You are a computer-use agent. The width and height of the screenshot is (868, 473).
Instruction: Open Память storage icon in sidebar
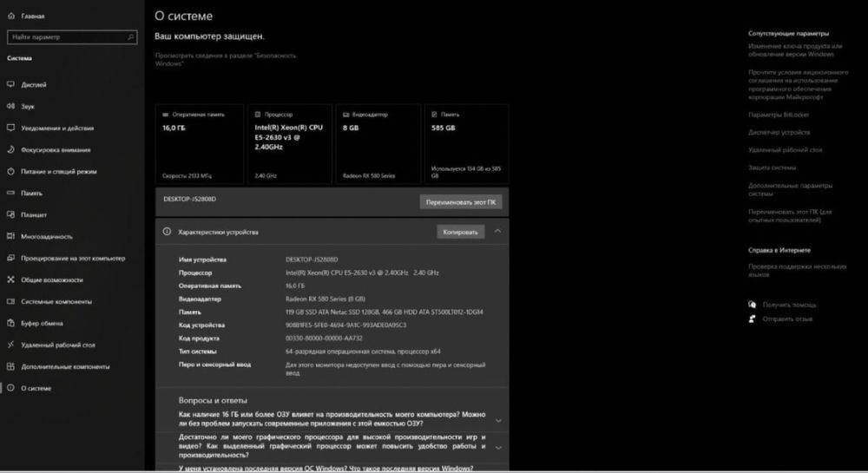point(10,193)
